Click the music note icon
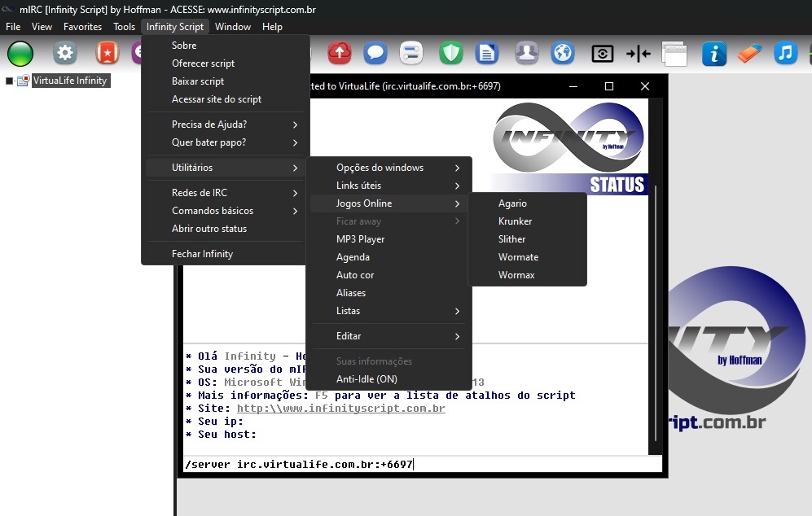This screenshot has width=812, height=516. (784, 54)
